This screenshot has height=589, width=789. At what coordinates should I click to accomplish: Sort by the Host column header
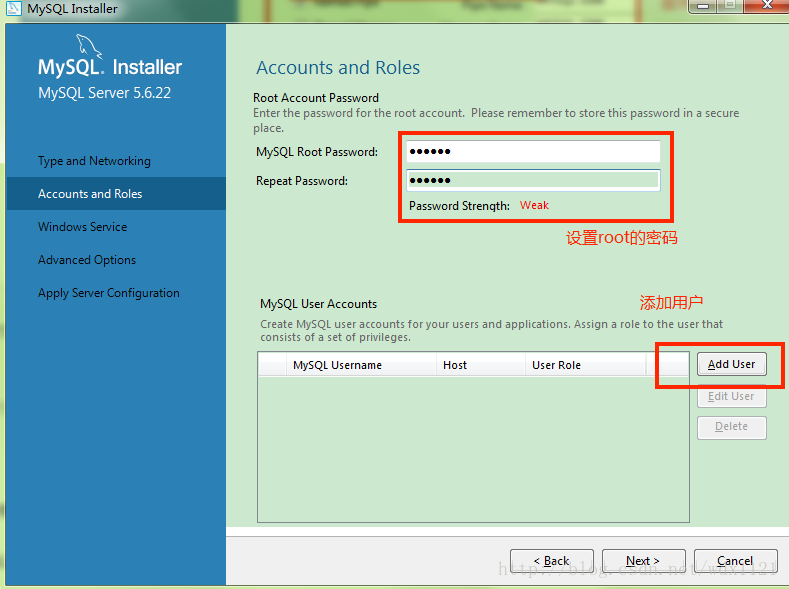[x=481, y=365]
